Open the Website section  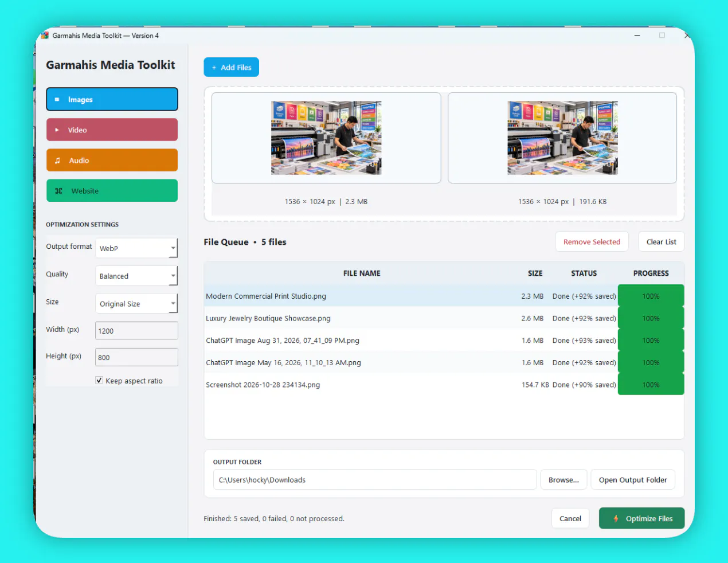coord(112,190)
